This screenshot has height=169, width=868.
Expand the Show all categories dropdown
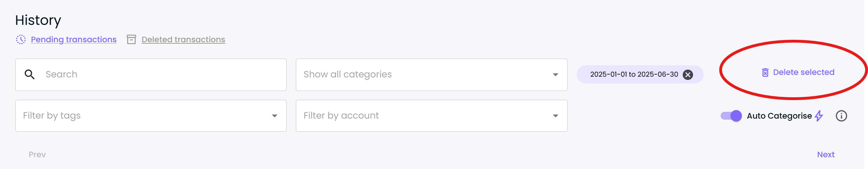pos(432,75)
